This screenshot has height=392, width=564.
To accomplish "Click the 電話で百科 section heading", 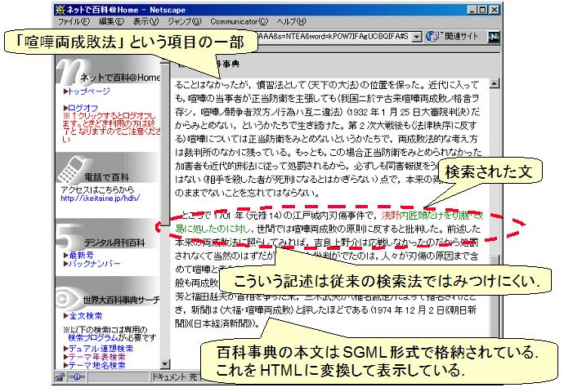I will pyautogui.click(x=106, y=177).
